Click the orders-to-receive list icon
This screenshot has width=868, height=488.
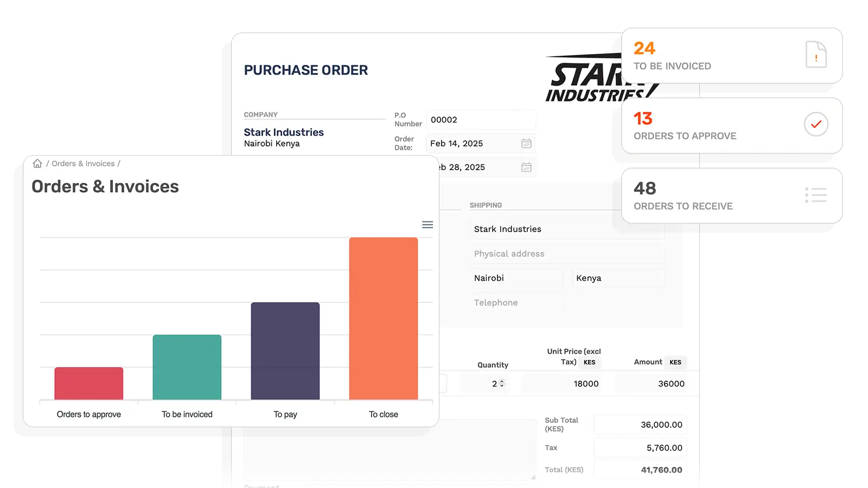click(x=815, y=195)
